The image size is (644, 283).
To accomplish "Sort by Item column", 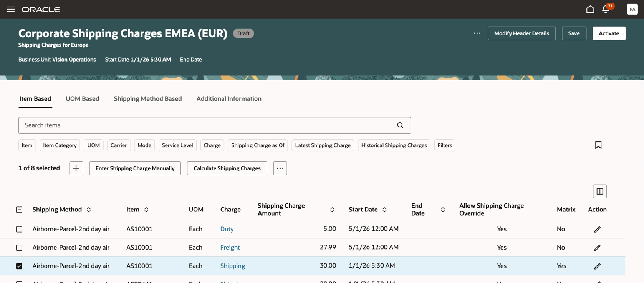I will [146, 210].
